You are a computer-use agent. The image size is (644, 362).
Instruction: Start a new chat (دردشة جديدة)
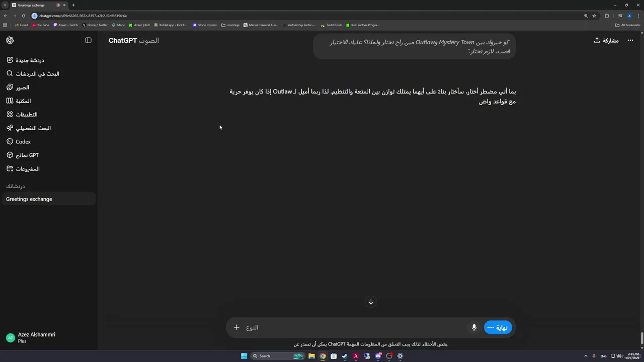(x=25, y=60)
